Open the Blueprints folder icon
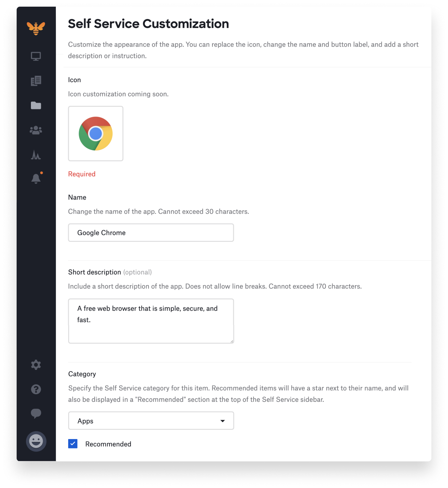The height and width of the screenshot is (488, 448). point(36,105)
